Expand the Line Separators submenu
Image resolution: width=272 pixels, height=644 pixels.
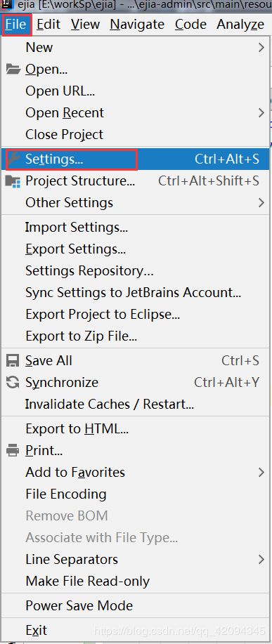136,559
